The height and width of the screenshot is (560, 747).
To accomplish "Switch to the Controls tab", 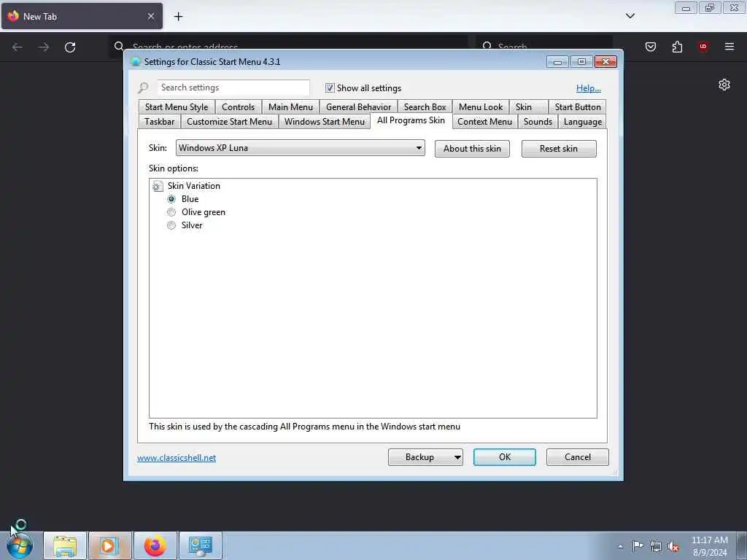I will click(x=239, y=107).
